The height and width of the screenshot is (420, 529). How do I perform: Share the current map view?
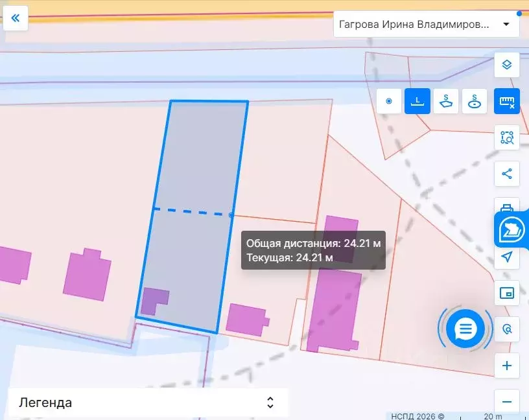click(507, 174)
